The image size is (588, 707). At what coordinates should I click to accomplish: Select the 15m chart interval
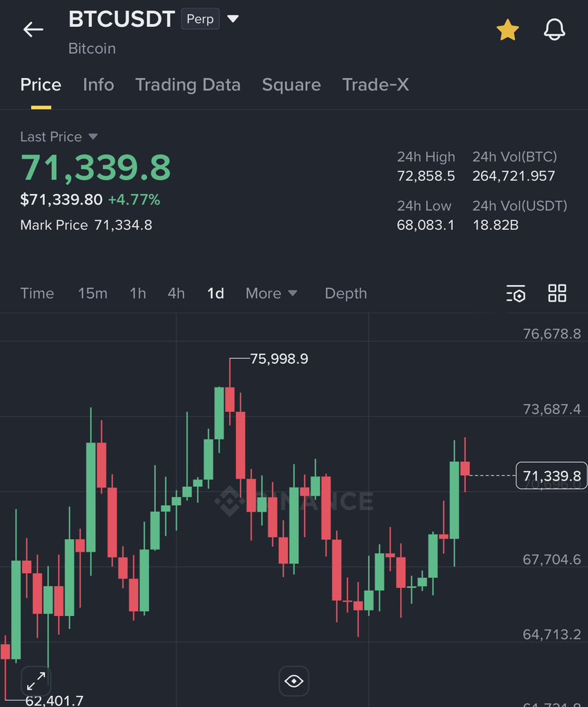[x=92, y=293]
